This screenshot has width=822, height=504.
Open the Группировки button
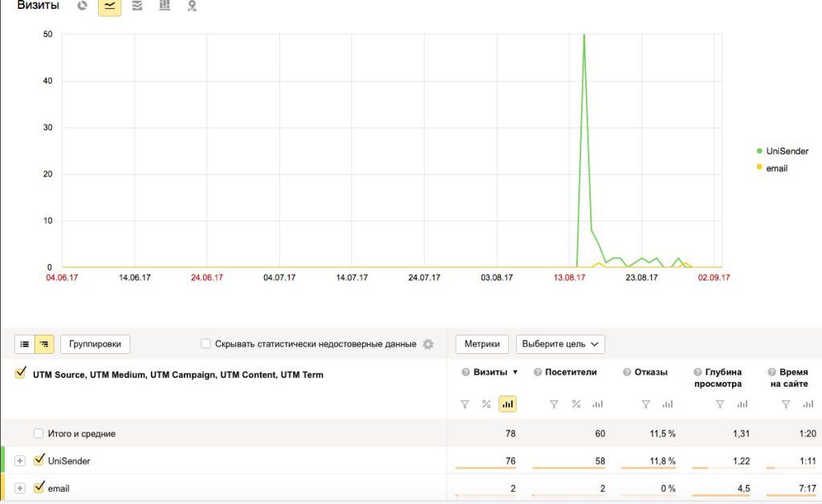tap(95, 344)
